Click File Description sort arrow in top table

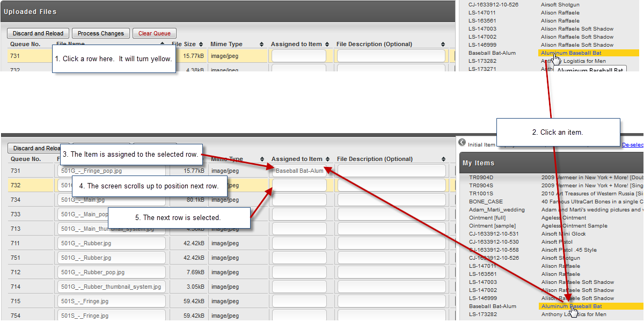click(x=443, y=45)
